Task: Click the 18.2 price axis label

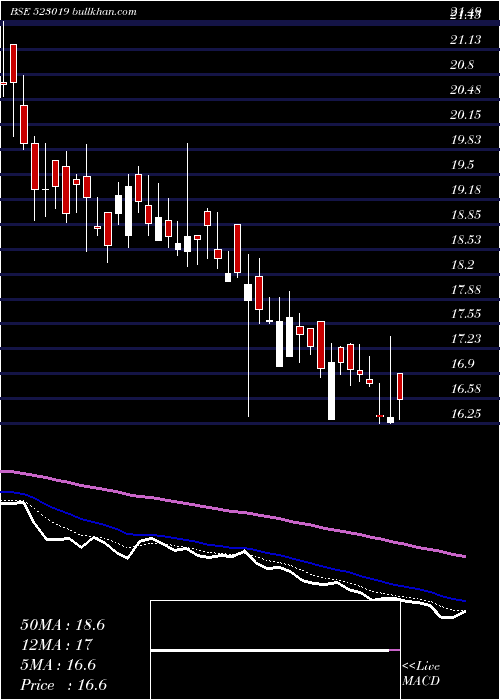Action: click(x=462, y=265)
